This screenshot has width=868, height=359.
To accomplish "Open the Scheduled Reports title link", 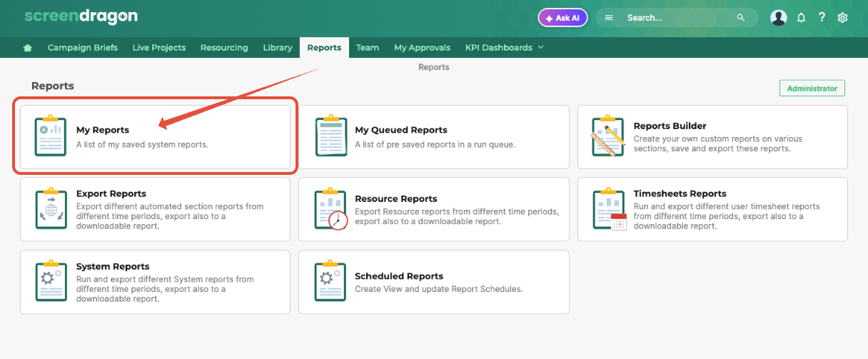I will (399, 276).
